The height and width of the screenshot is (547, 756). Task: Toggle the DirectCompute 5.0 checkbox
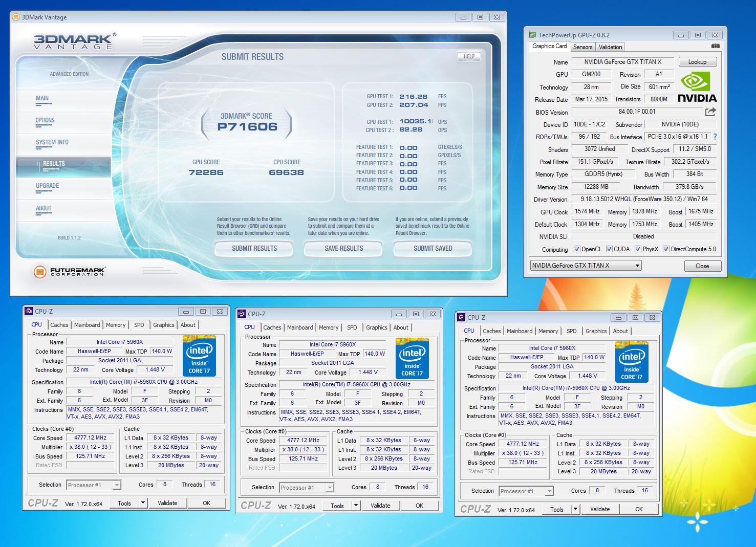(x=666, y=249)
